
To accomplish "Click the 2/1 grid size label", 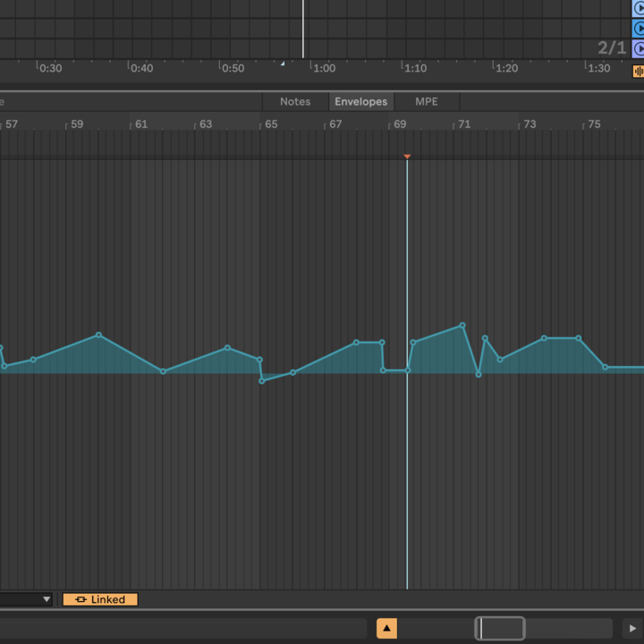I will pyautogui.click(x=612, y=48).
